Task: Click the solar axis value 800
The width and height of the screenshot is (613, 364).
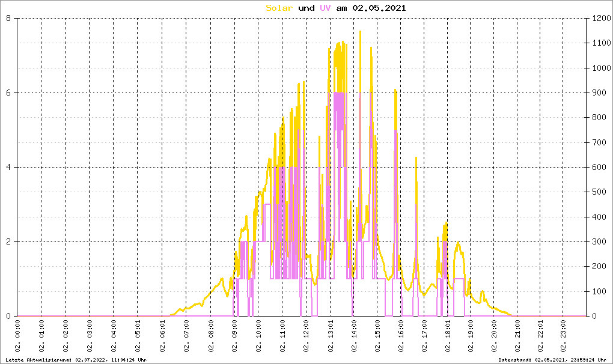Action: pos(599,118)
